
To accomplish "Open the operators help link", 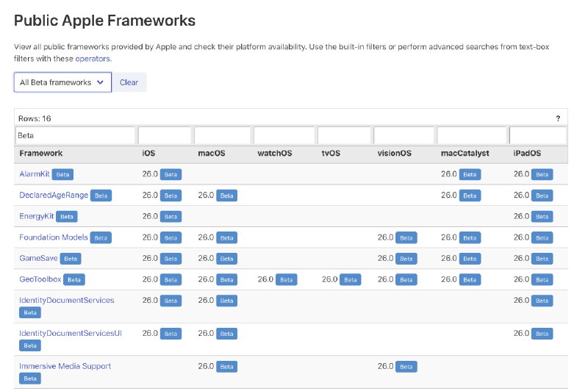I will coord(93,59).
